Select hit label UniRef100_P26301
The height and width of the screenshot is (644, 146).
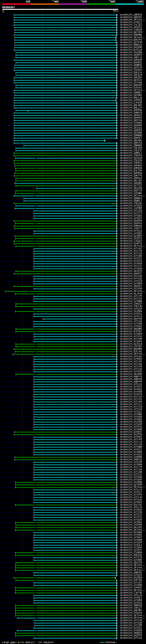pos(131,87)
